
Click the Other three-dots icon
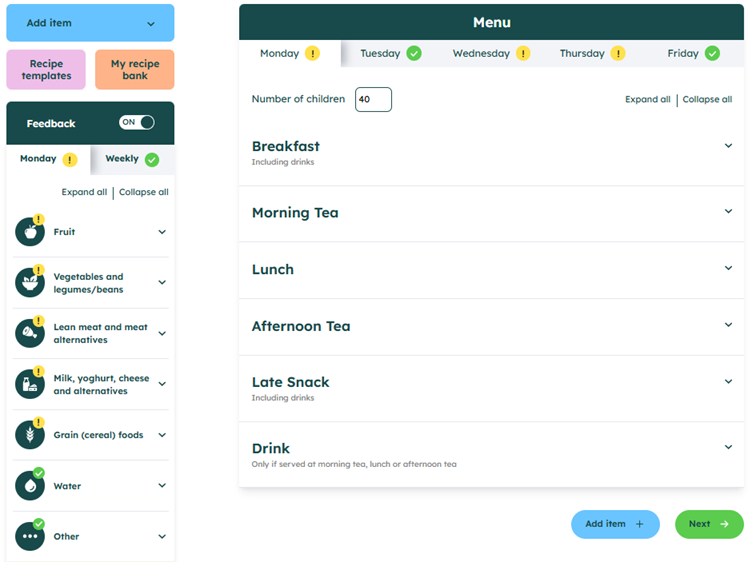[30, 536]
